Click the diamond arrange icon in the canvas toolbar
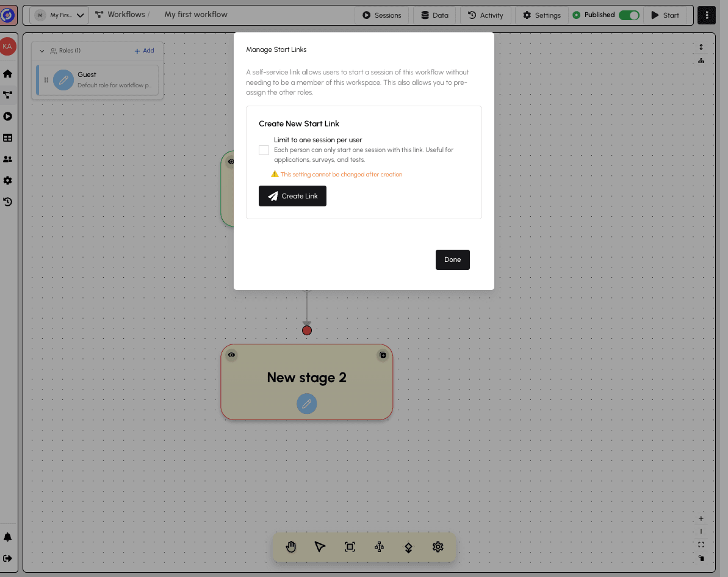 (408, 546)
